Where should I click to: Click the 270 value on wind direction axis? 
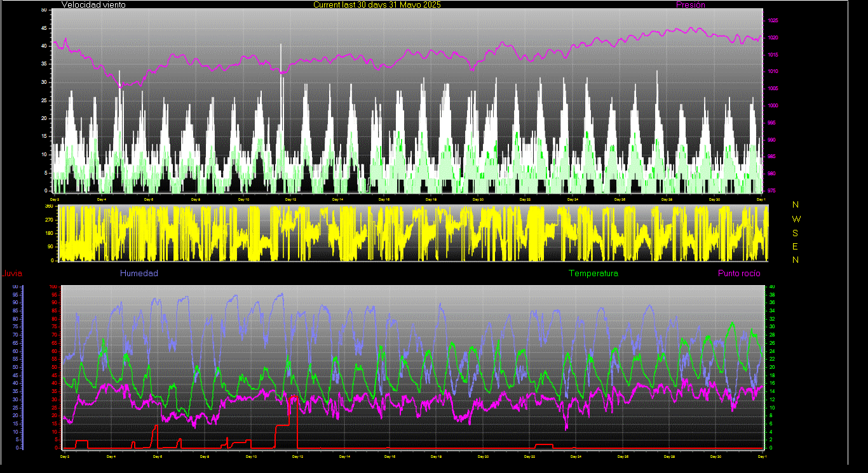48,220
